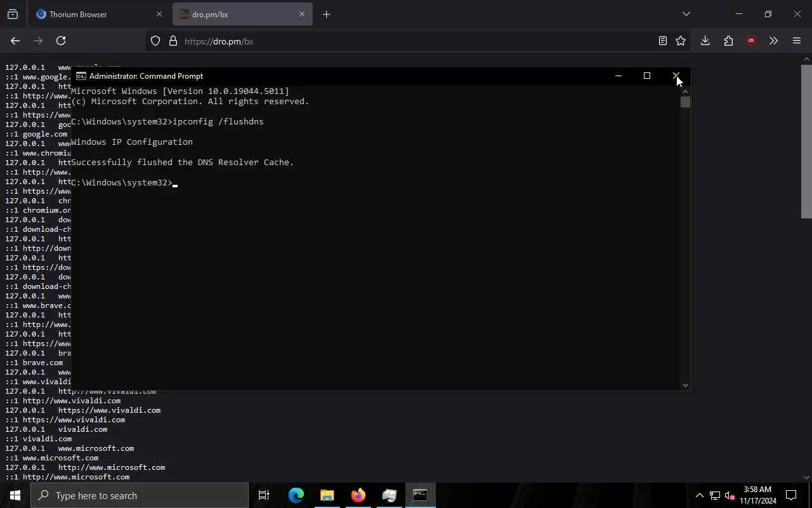Viewport: 812px width, 508px height.
Task: Click the taskbar search box
Action: click(x=140, y=495)
